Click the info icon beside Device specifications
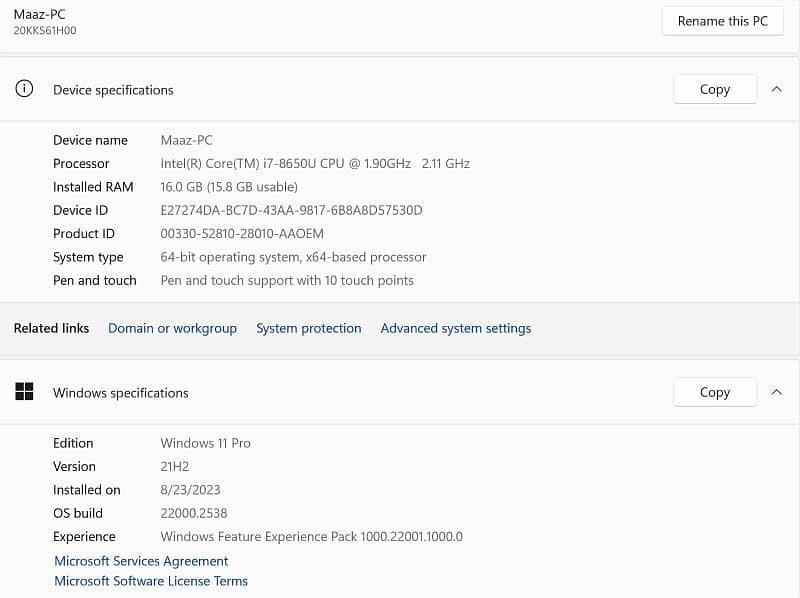 point(24,89)
